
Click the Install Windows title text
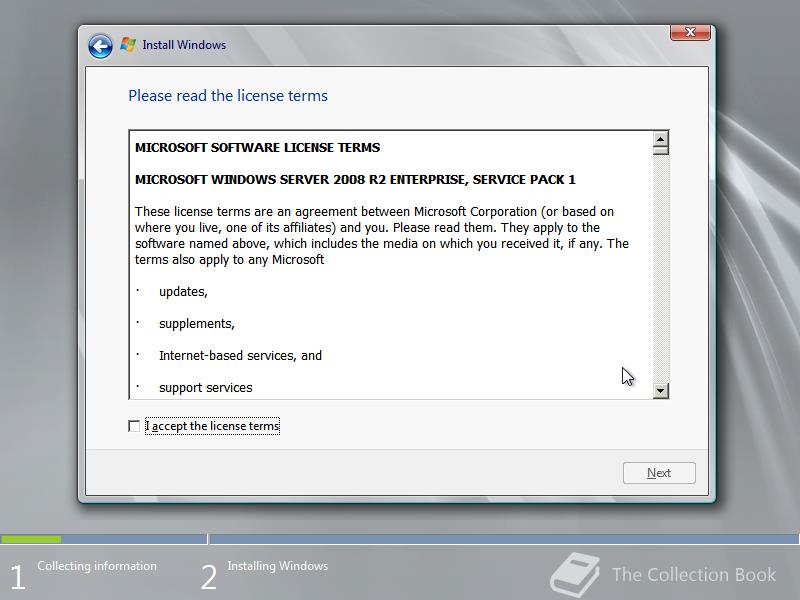[x=184, y=45]
